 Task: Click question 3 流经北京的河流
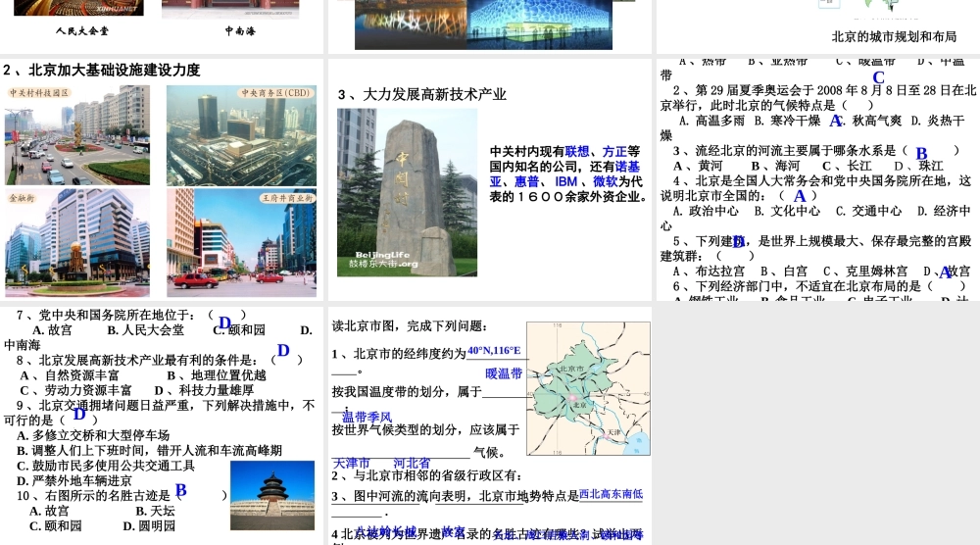815,151
